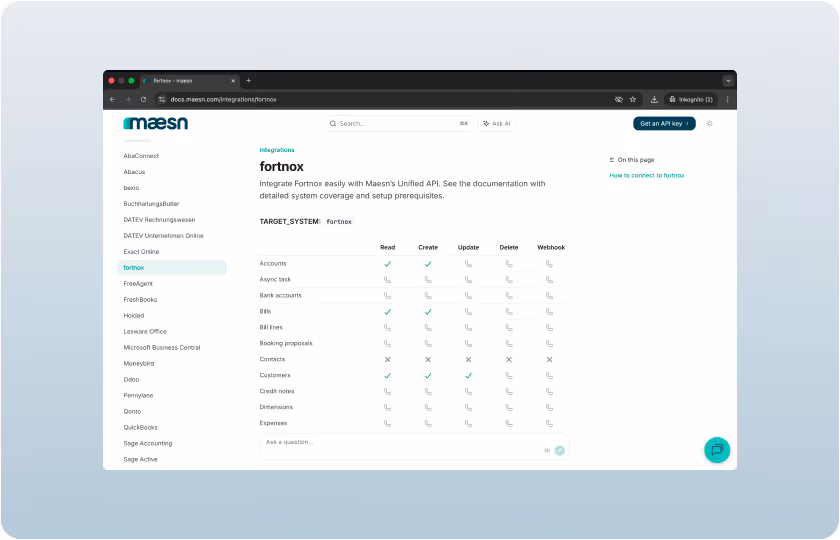The image size is (840, 540).
Task: Open Pennylane in the sidebar
Action: [138, 395]
